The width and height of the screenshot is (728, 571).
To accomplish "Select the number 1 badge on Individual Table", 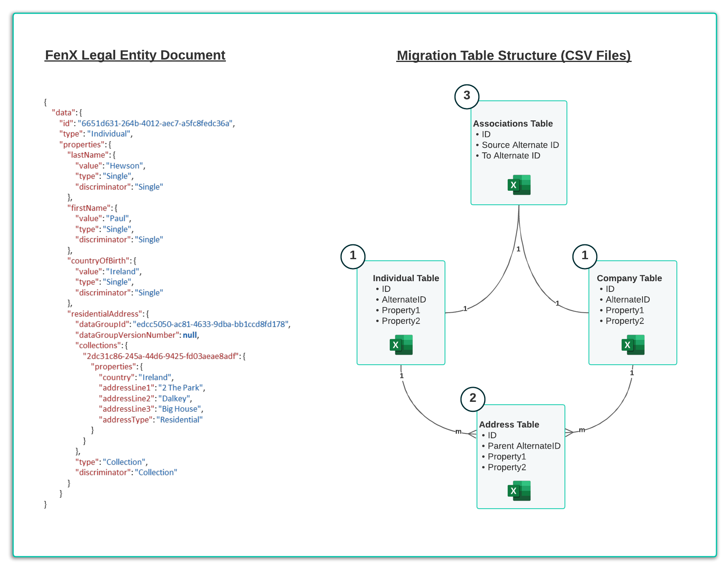I will click(353, 256).
